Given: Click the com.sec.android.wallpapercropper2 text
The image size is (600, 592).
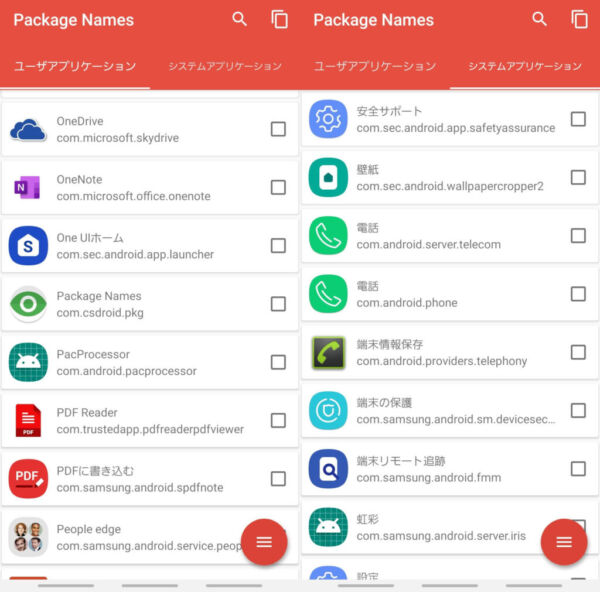Looking at the screenshot, I should click(x=450, y=186).
